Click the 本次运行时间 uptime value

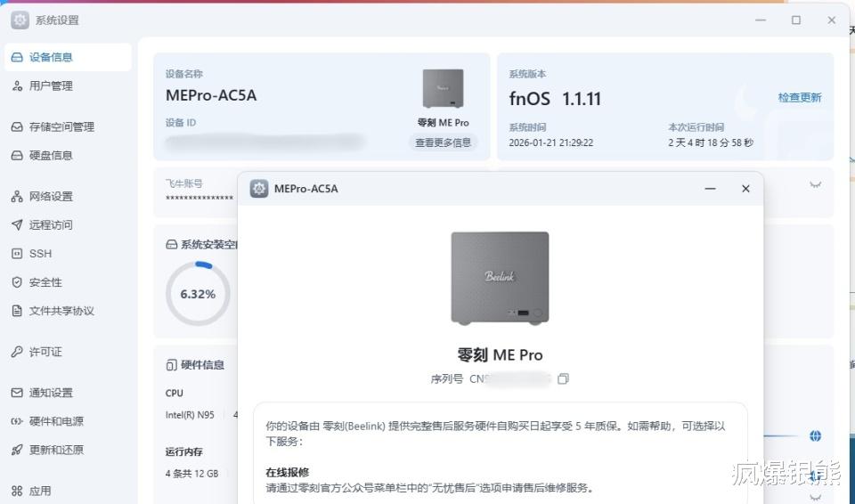coord(711,142)
